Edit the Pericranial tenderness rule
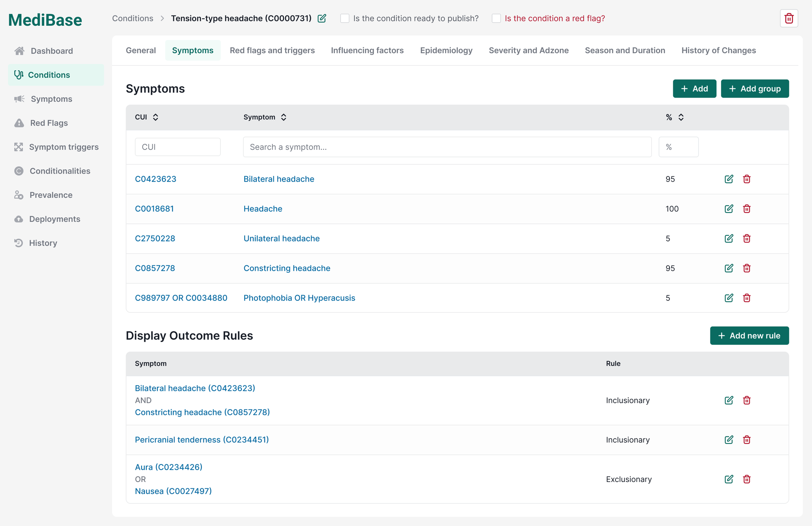Viewport: 812px width, 526px height. 729,440
